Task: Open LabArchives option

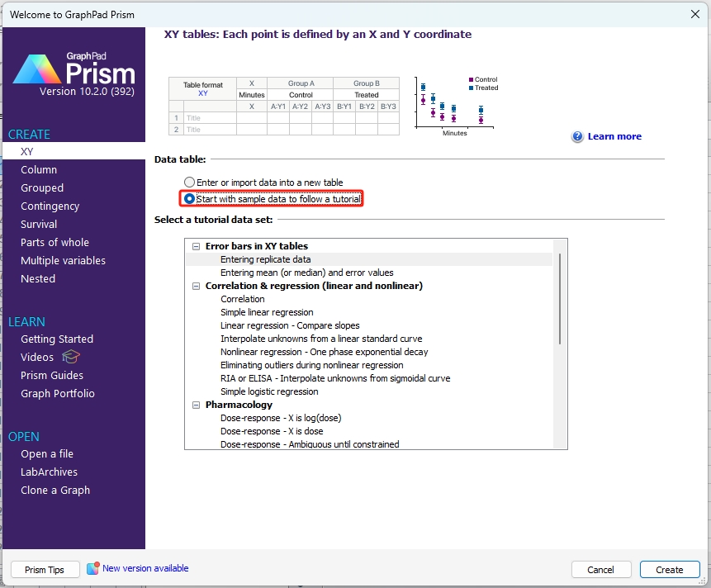Action: 49,472
